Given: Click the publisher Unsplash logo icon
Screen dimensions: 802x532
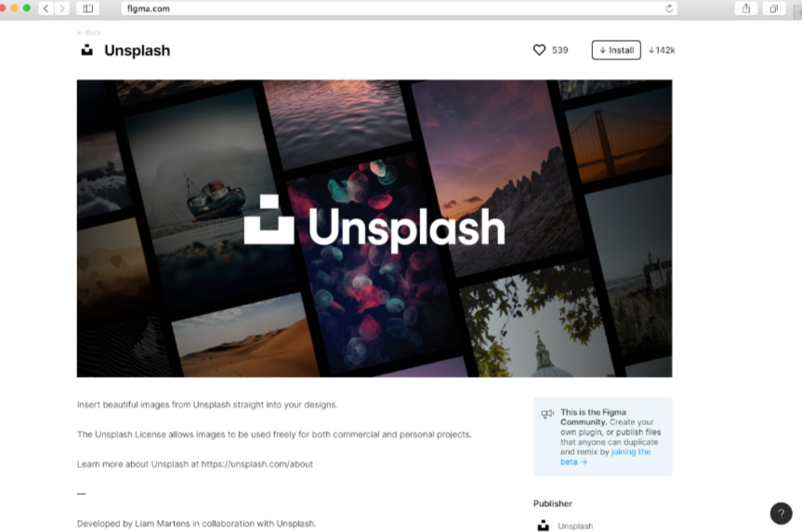Looking at the screenshot, I should (544, 526).
